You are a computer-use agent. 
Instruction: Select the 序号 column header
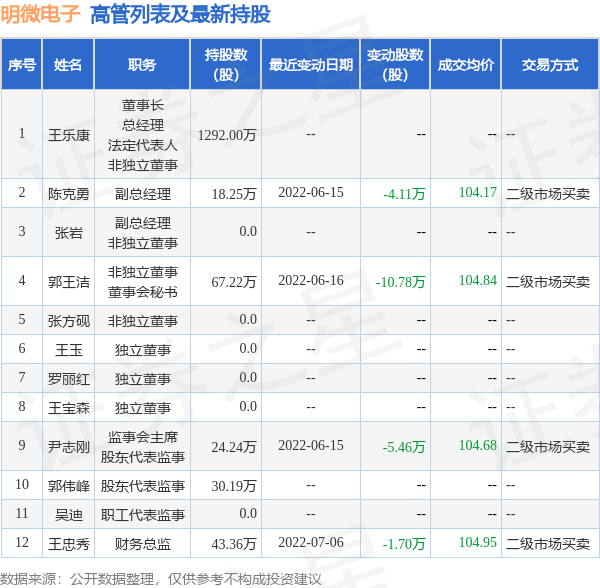pyautogui.click(x=22, y=65)
